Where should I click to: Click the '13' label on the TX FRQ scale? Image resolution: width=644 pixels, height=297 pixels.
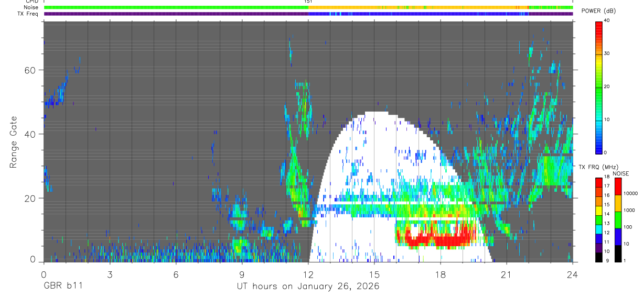point(607,223)
